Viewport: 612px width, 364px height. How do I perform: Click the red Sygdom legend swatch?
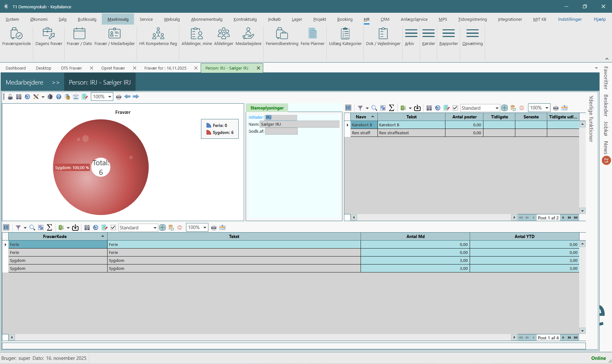(209, 132)
